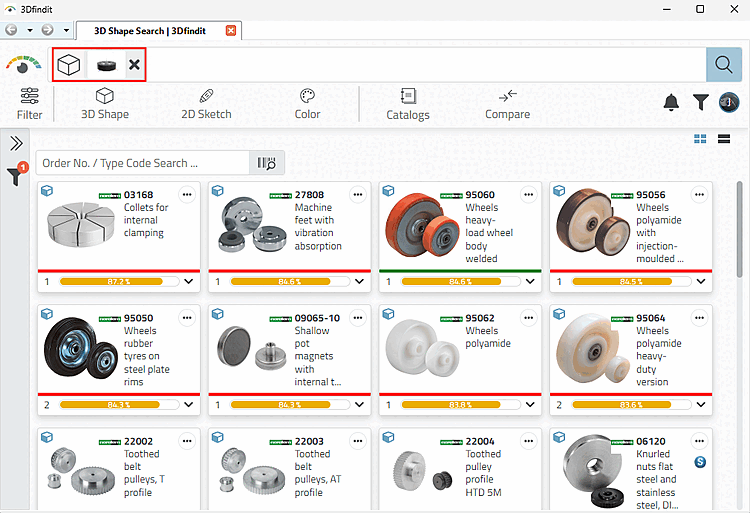
Task: Open more options for 95060 Wheels
Action: (x=529, y=195)
